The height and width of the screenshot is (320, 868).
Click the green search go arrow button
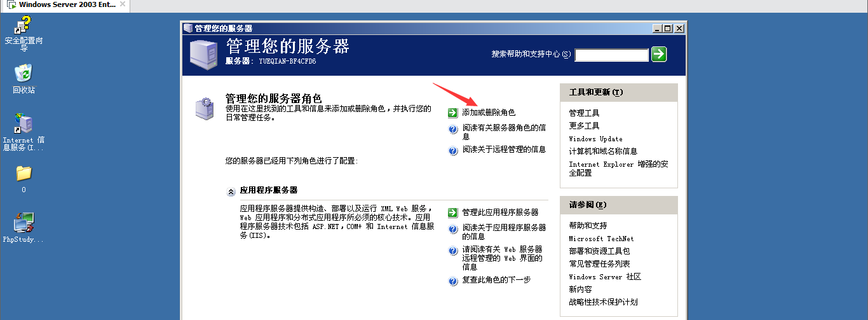pos(660,54)
